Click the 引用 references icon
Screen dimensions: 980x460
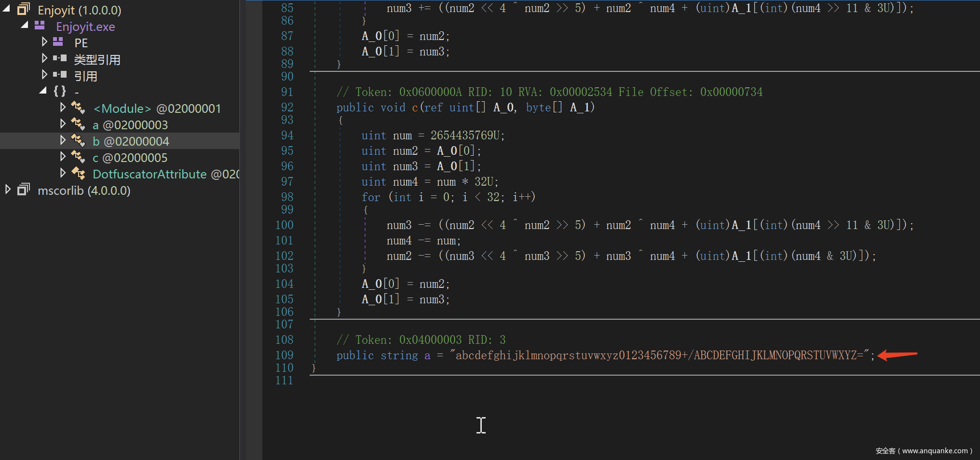tap(60, 75)
